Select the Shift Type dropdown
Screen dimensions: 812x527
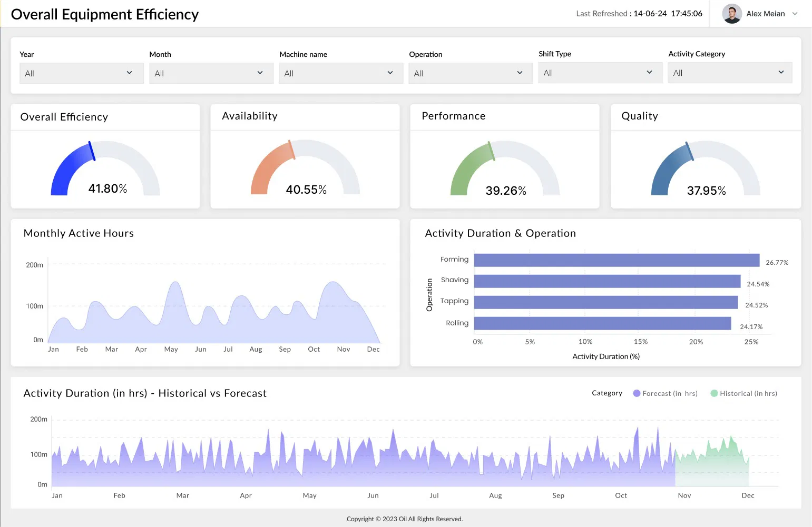point(600,73)
